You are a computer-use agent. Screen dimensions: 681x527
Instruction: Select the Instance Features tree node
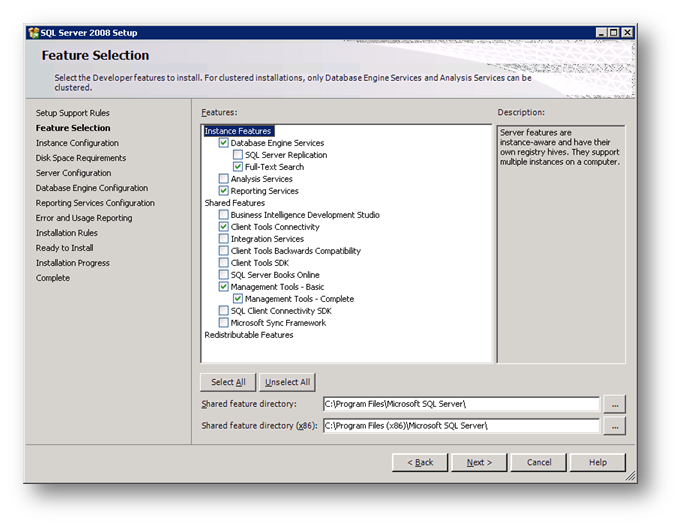pos(238,131)
